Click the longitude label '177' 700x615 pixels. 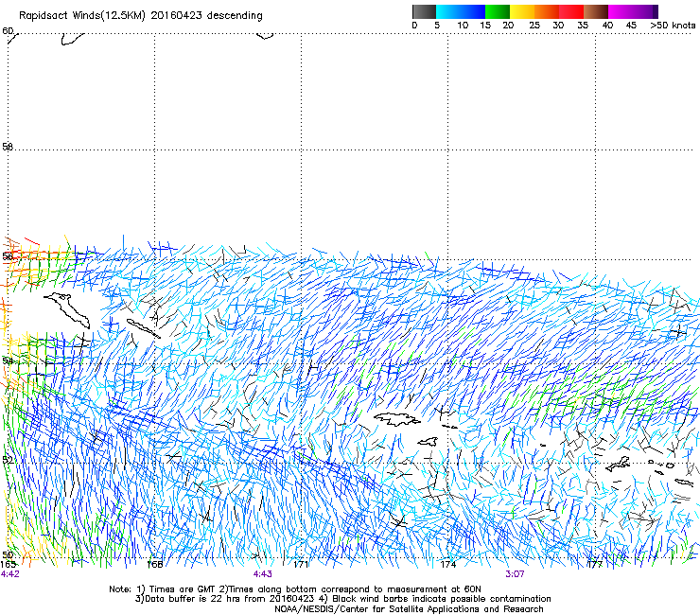tap(595, 564)
